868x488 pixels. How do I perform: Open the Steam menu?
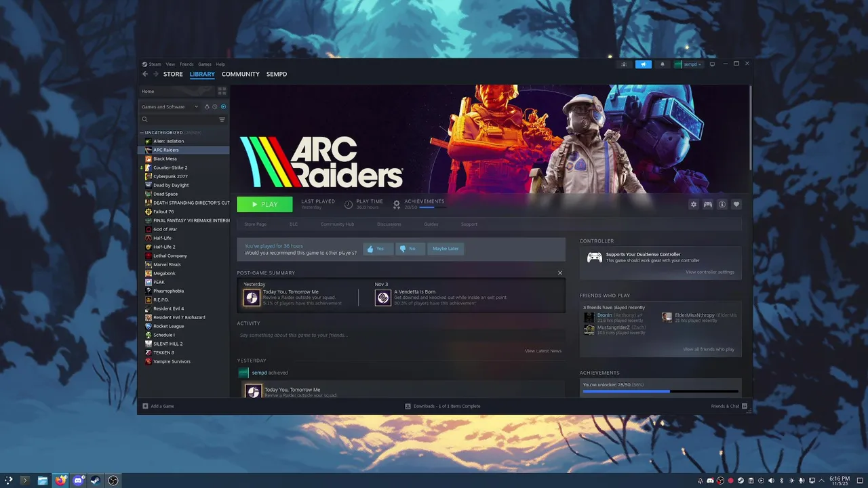point(152,64)
